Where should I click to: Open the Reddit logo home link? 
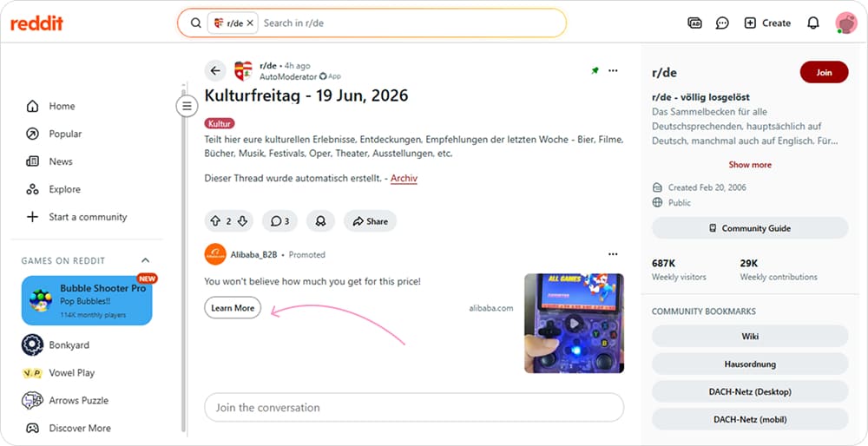tap(36, 23)
